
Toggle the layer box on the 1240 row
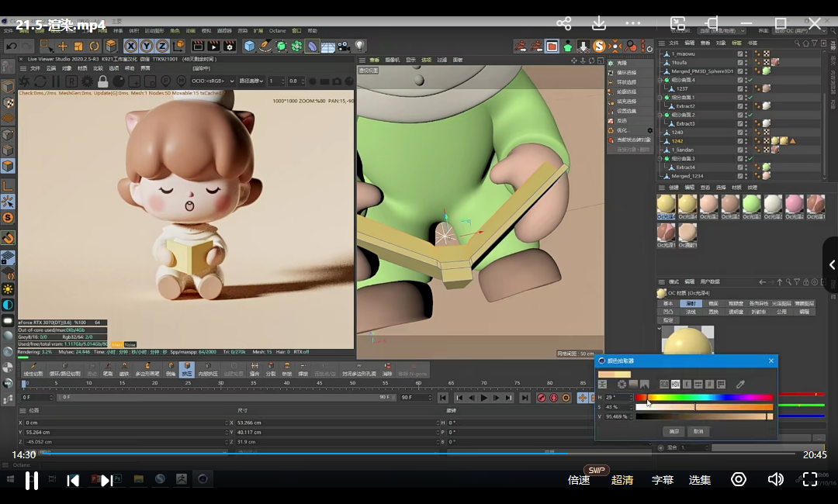[740, 133]
